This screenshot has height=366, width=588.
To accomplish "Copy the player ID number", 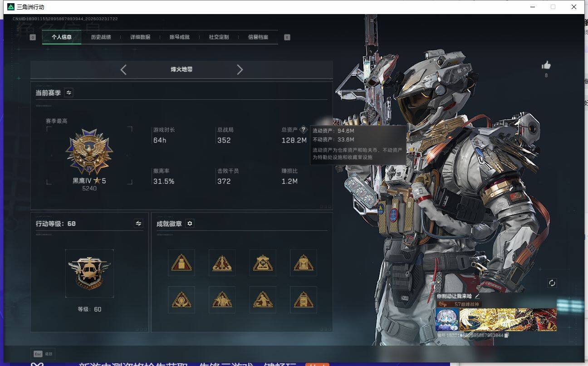I will pyautogui.click(x=506, y=335).
